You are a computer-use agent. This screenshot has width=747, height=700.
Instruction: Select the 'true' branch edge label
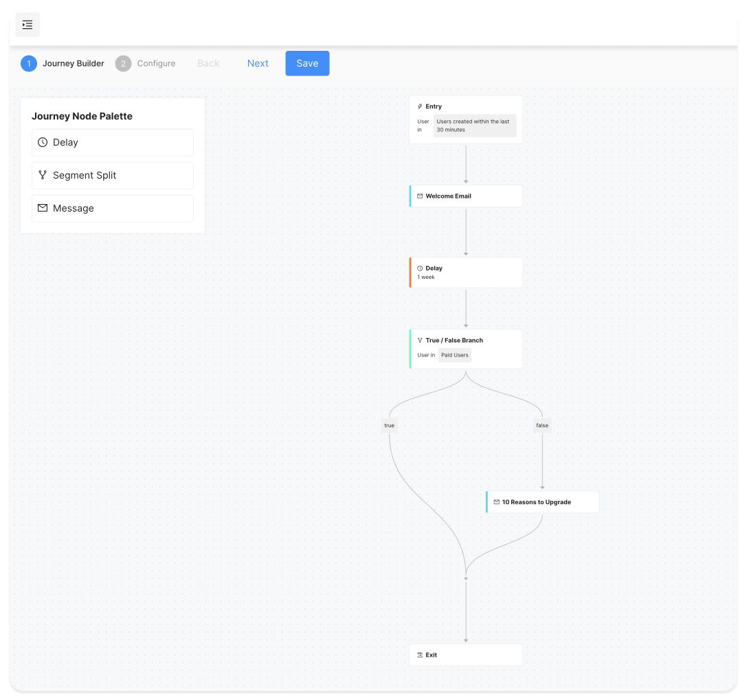(x=390, y=426)
